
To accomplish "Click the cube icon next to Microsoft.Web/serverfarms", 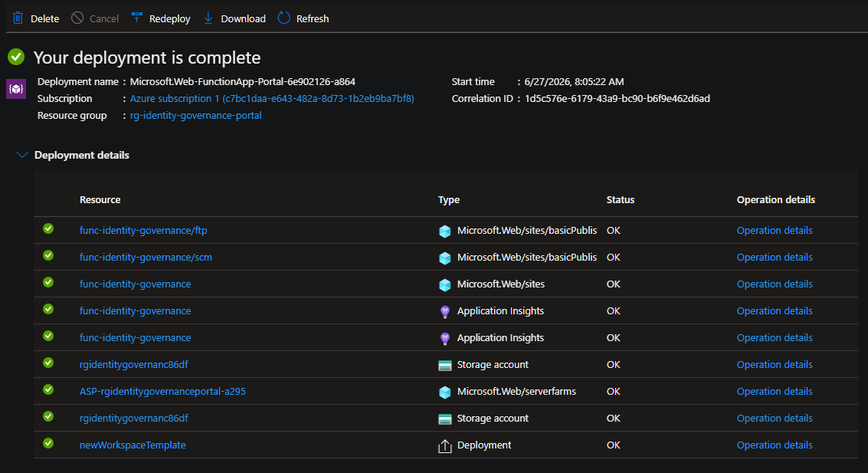I will point(444,393).
